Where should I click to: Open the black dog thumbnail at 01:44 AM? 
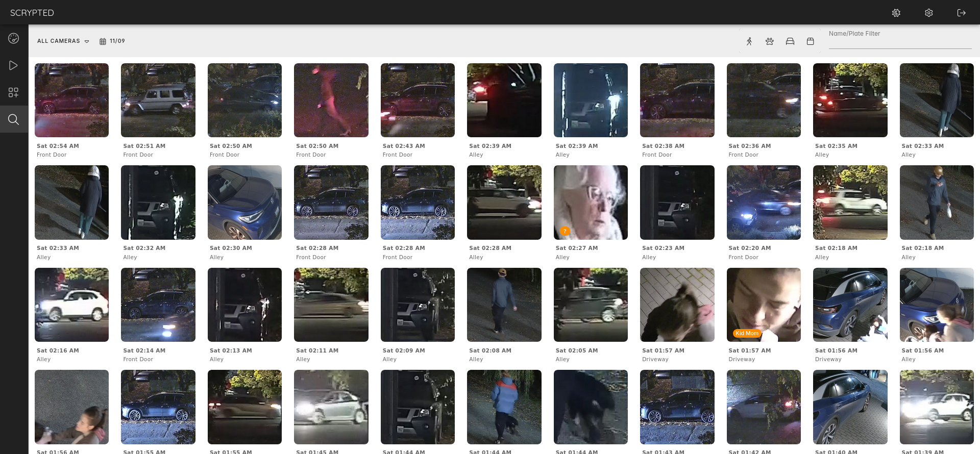pyautogui.click(x=591, y=407)
